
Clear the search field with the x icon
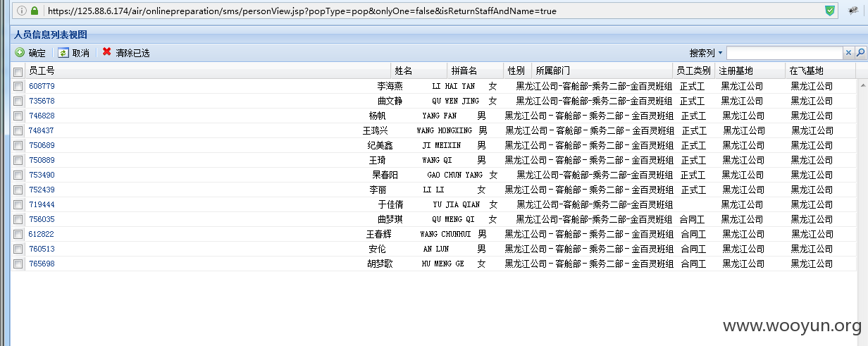(849, 53)
